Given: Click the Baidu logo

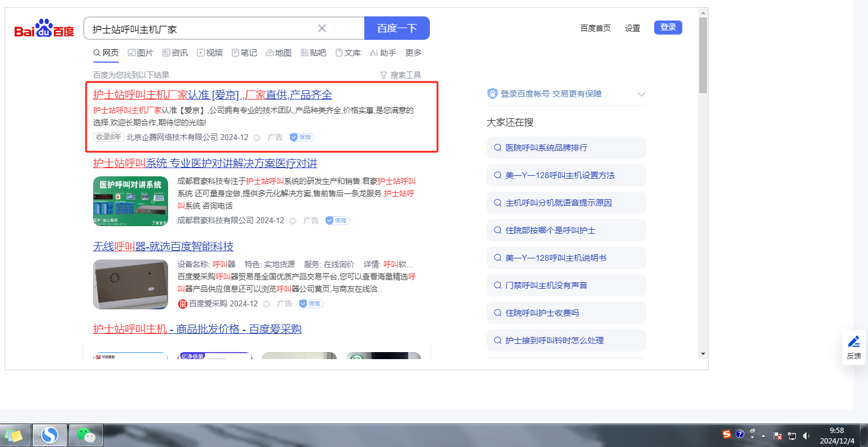Looking at the screenshot, I should pyautogui.click(x=45, y=29).
